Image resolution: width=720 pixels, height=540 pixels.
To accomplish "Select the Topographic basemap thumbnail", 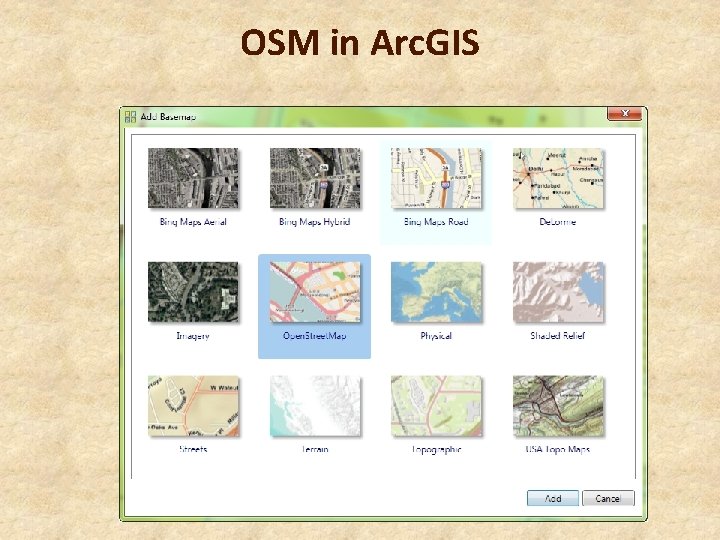I will (436, 406).
